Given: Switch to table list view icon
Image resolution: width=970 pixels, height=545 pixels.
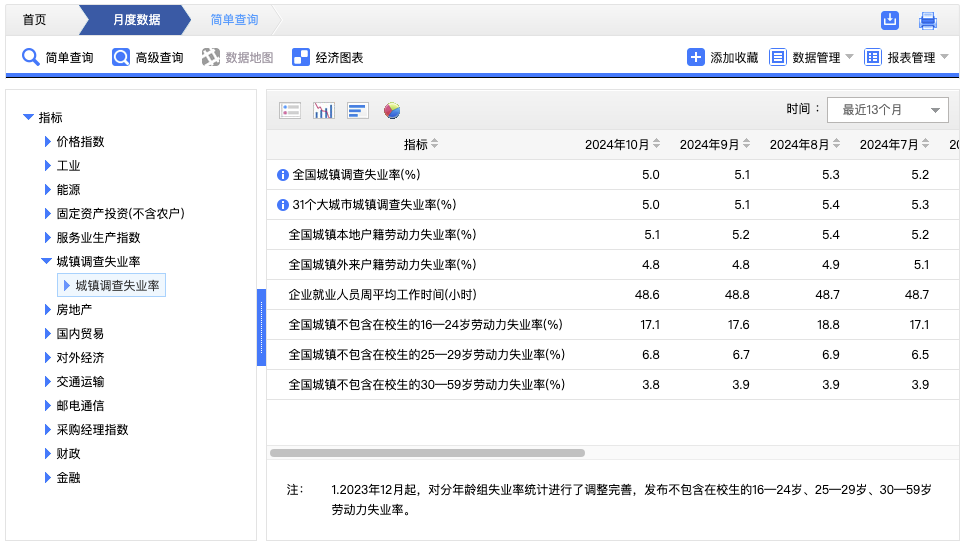Looking at the screenshot, I should [290, 110].
